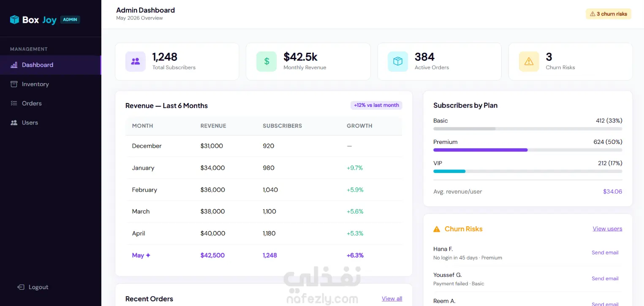Click the Basic plan progress bar

coord(528,129)
